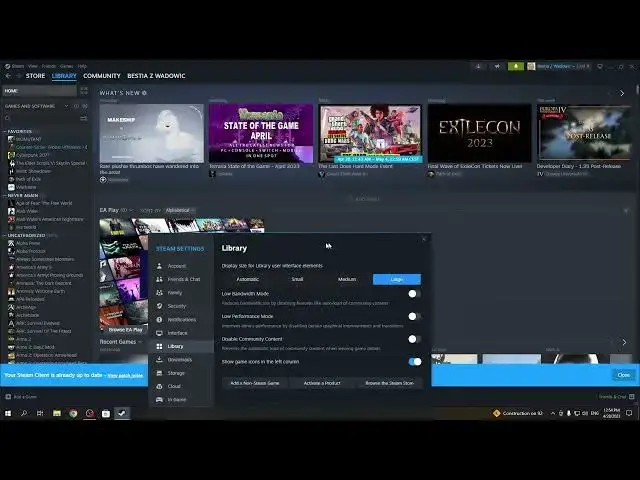Open the Alphabetical sort dropdown
Image resolution: width=640 pixels, height=480 pixels.
(180, 211)
